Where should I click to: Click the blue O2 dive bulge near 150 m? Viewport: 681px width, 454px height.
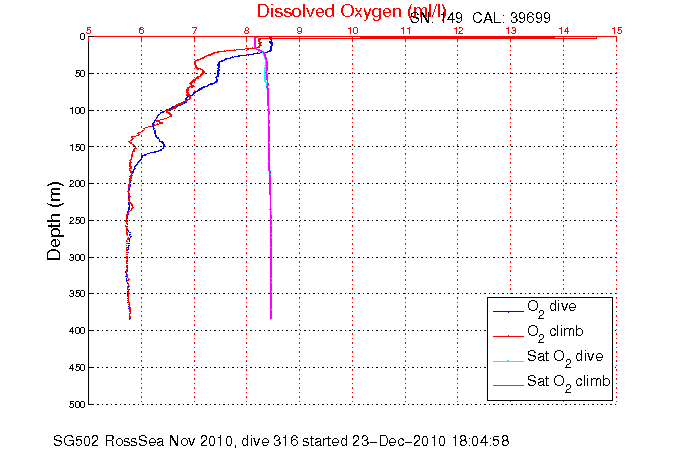pos(162,146)
